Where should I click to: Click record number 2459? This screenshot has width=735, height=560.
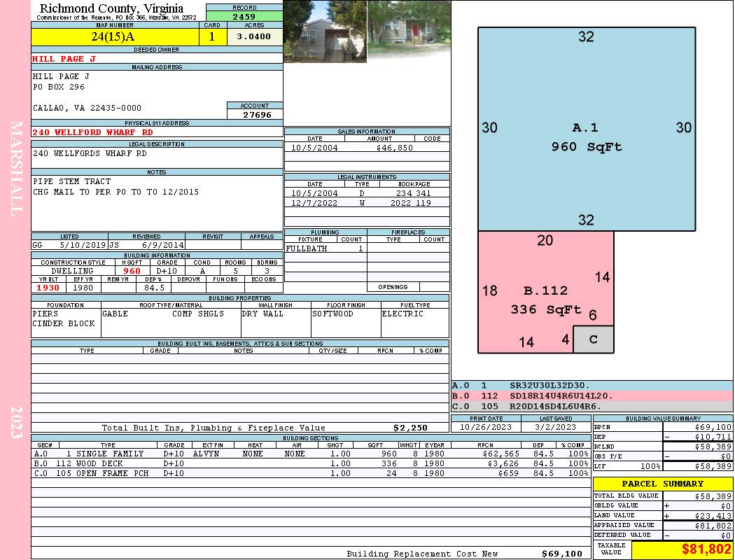(244, 16)
